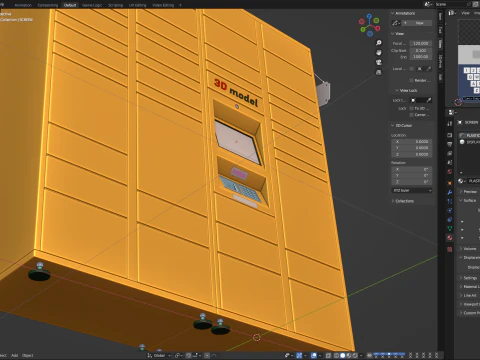Open the Add menu in viewport header

pos(15,355)
